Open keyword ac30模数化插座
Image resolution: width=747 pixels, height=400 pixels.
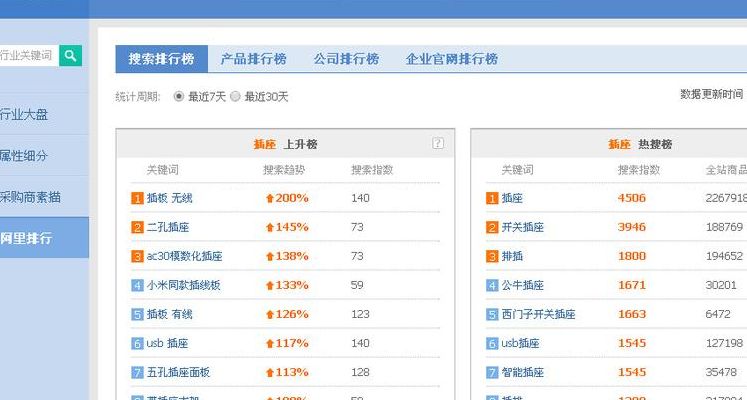pyautogui.click(x=184, y=256)
